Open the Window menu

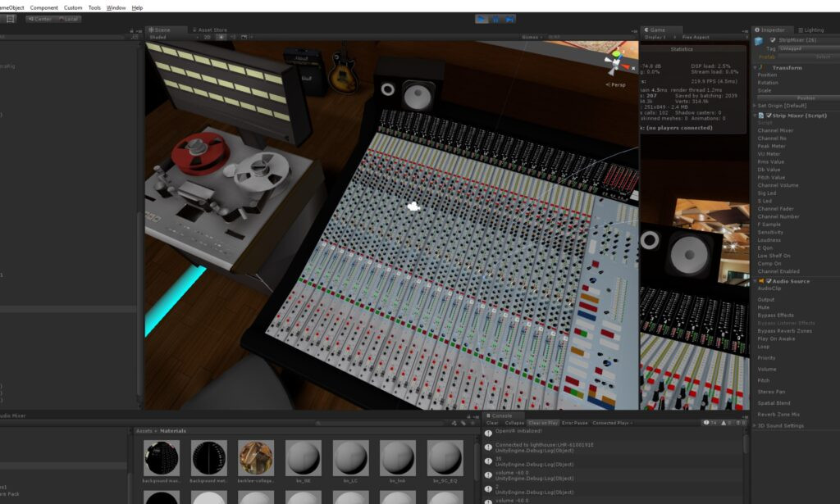pyautogui.click(x=116, y=8)
